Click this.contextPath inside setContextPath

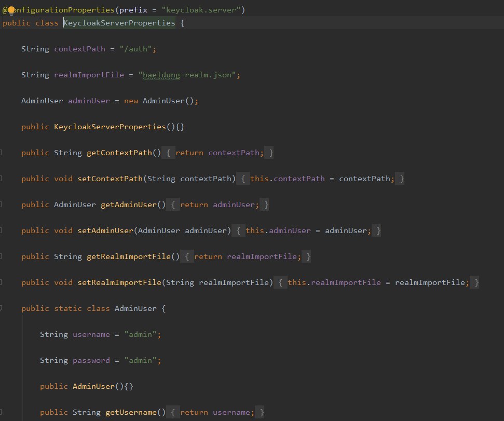click(x=288, y=179)
